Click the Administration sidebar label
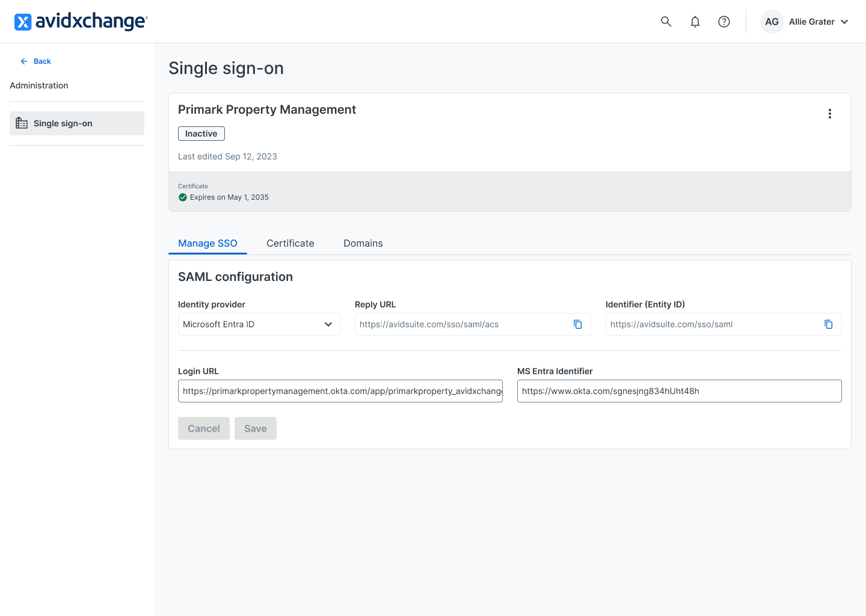Screen dimensions: 866x616 pos(39,85)
